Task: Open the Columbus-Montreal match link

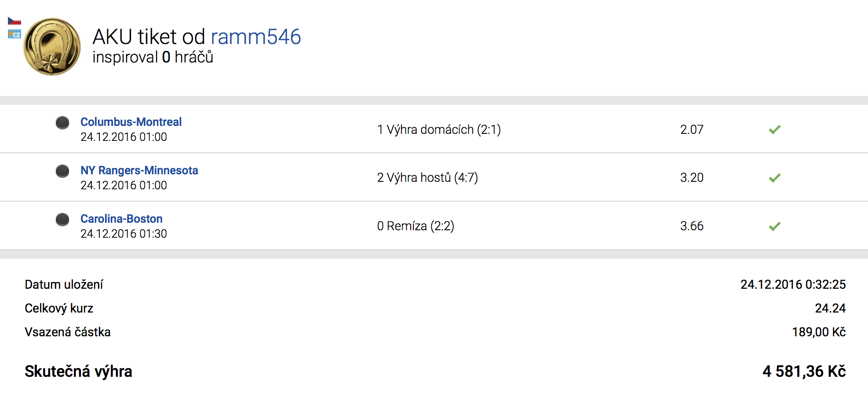Action: (131, 122)
